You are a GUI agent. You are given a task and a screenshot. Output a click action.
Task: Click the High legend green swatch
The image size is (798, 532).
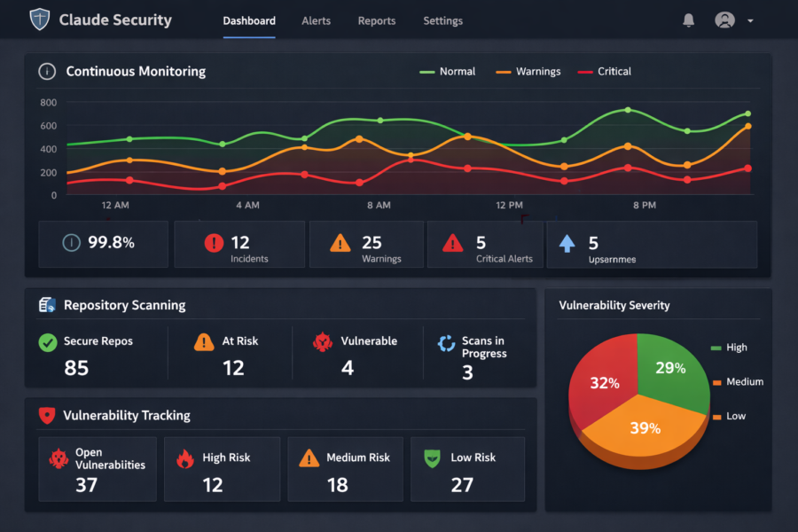(716, 348)
